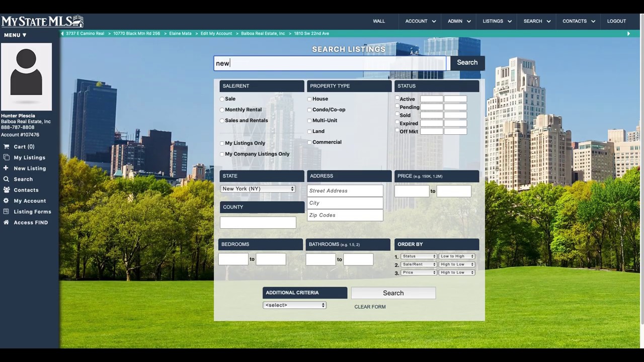Click the New Listing plus icon
644x362 pixels.
6,168
